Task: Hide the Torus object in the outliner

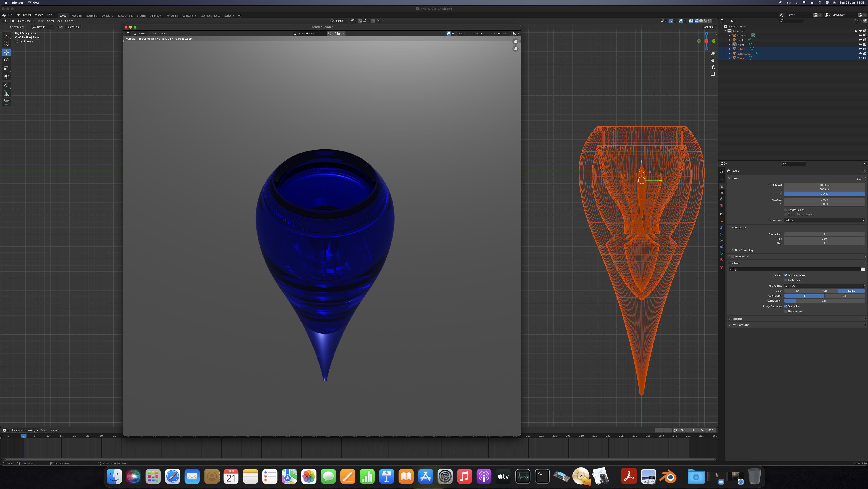Action: point(860,58)
